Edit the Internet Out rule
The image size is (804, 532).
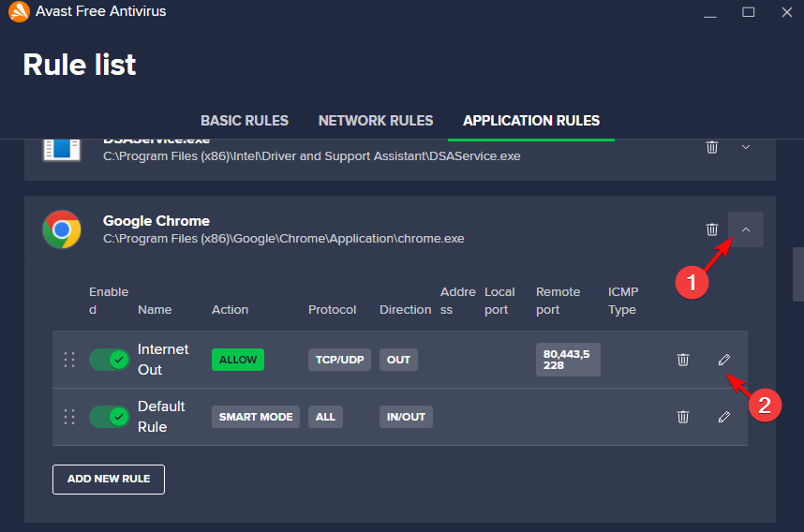[x=724, y=360]
